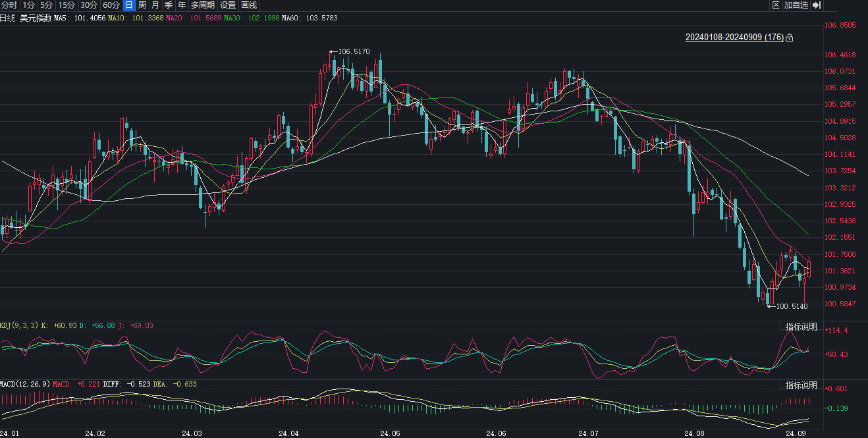Click the 103.7254 price axis label
Image resolution: width=868 pixels, height=438 pixels.
[x=840, y=171]
